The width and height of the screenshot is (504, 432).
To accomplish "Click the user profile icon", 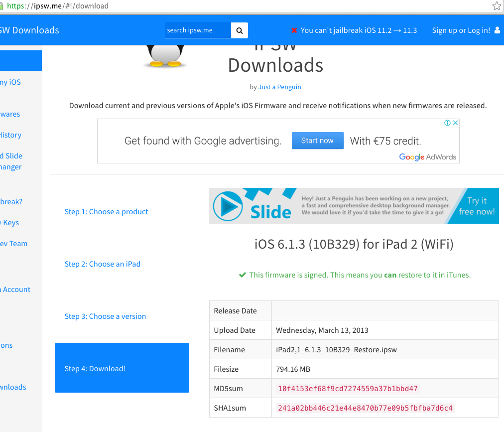I will [497, 30].
